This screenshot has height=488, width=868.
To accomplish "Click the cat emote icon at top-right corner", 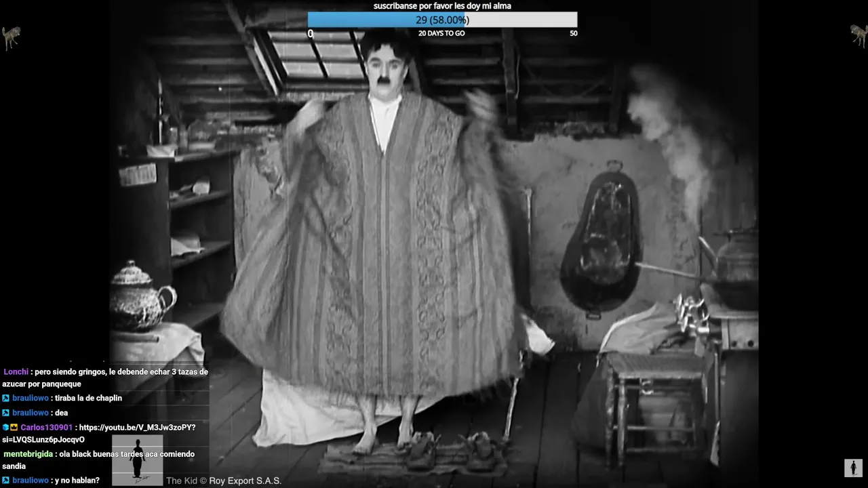I will pyautogui.click(x=859, y=35).
